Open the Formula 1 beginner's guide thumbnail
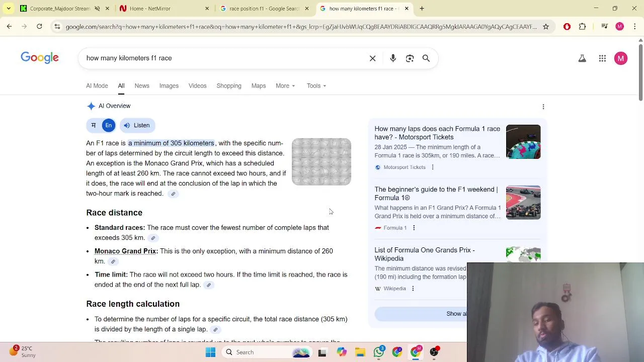 click(x=523, y=203)
